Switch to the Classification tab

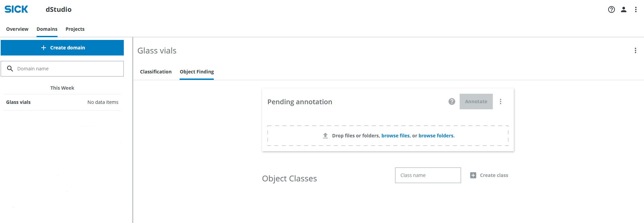[156, 72]
